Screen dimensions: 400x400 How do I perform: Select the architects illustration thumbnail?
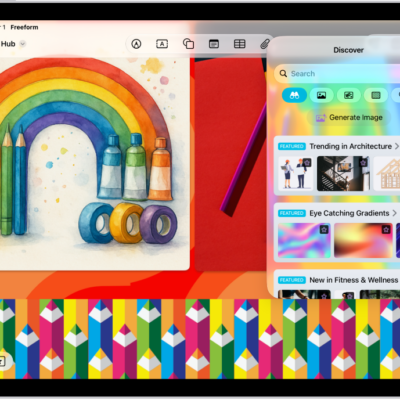(x=296, y=173)
